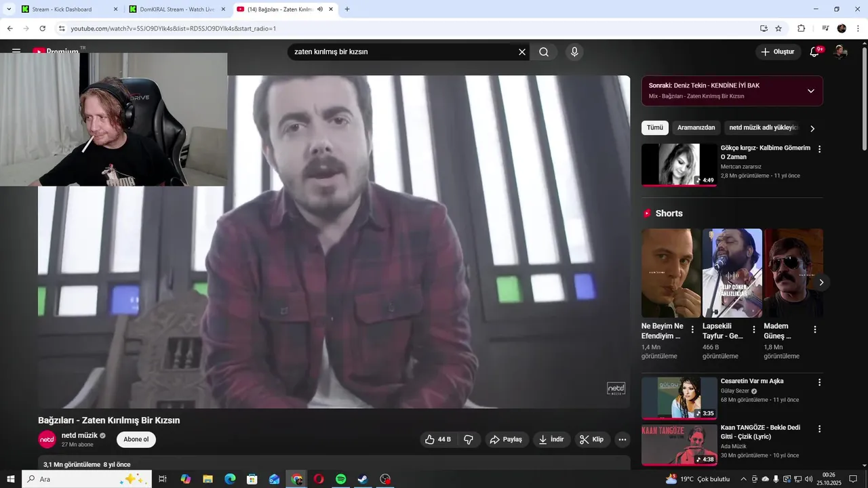Select the Aramanızdan filter chip

(x=696, y=127)
